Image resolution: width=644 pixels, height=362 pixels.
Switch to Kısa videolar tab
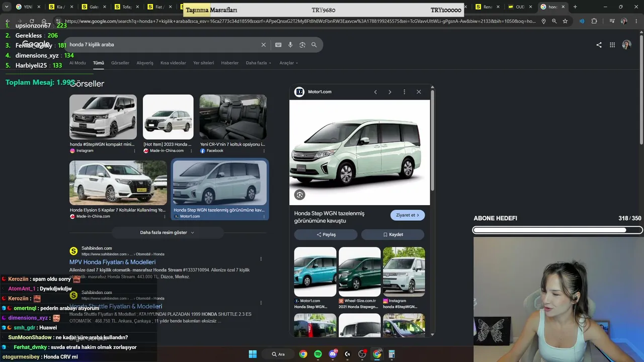pos(173,63)
